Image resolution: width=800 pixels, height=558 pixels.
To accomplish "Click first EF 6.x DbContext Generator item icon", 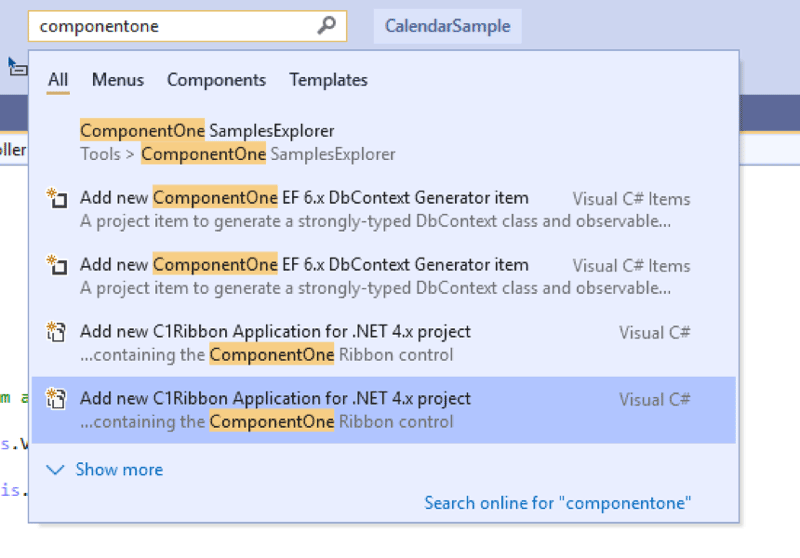I will tap(57, 198).
